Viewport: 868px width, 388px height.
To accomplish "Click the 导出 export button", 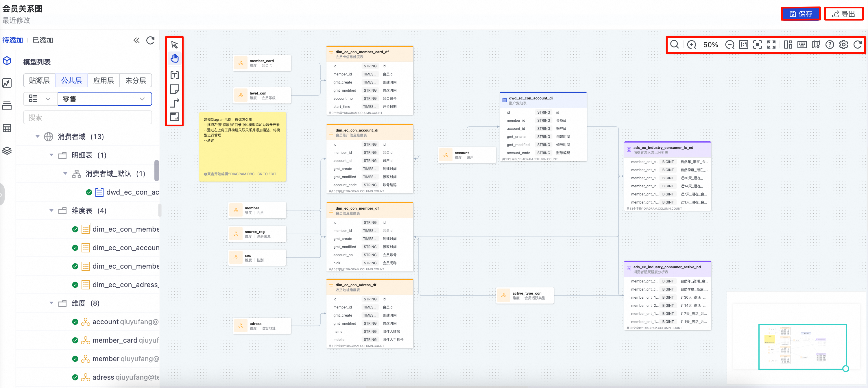I will coord(843,14).
